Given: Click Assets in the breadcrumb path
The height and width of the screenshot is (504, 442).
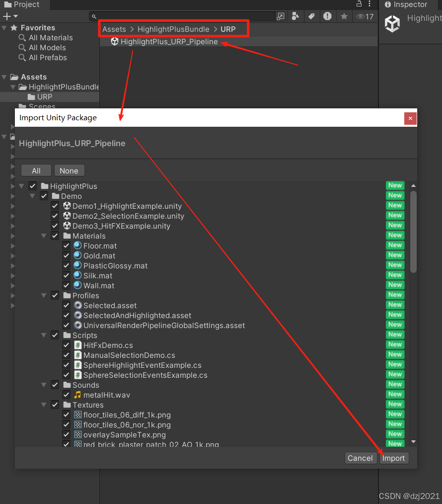Looking at the screenshot, I should tap(114, 29).
